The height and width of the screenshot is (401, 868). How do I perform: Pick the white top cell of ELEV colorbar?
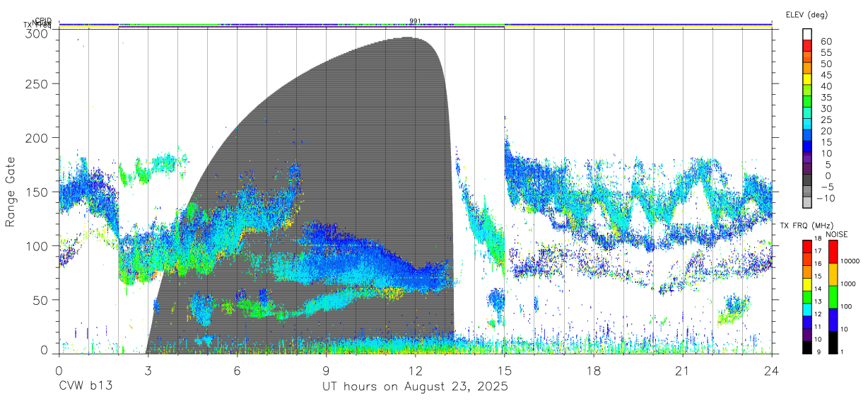808,35
